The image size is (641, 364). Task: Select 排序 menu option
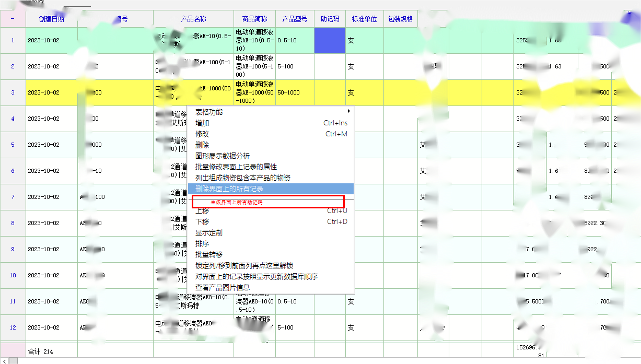click(x=202, y=244)
